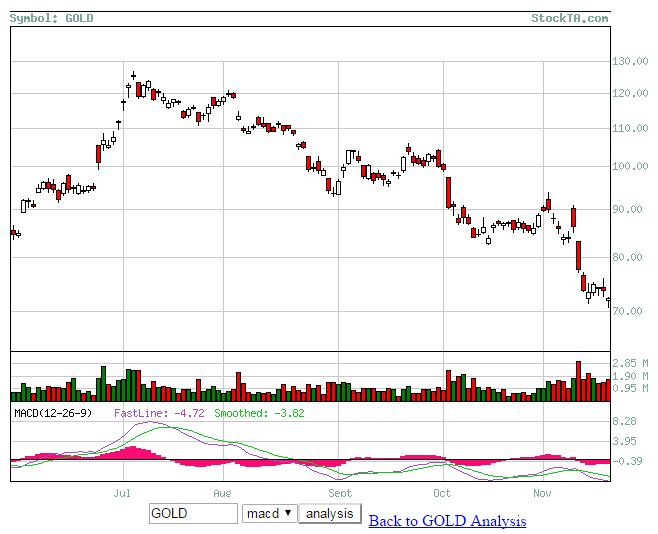Click the 80.00 price axis label
The width and height of the screenshot is (658, 534).
click(627, 257)
